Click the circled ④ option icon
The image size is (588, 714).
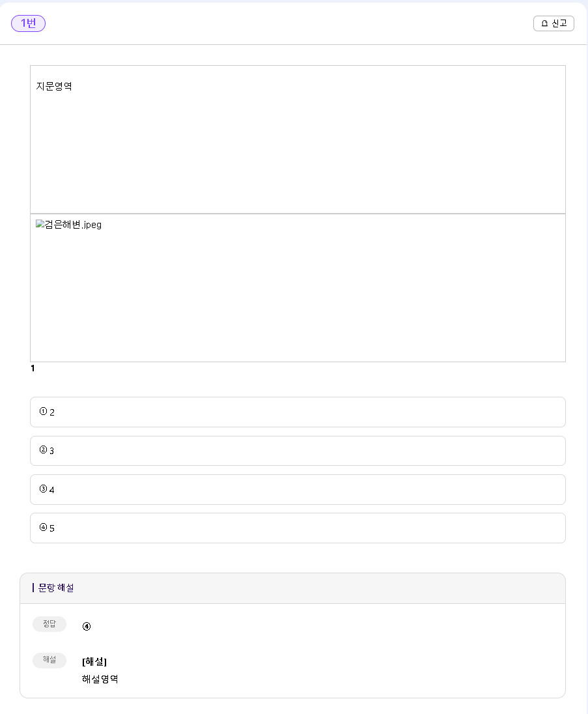pos(43,527)
